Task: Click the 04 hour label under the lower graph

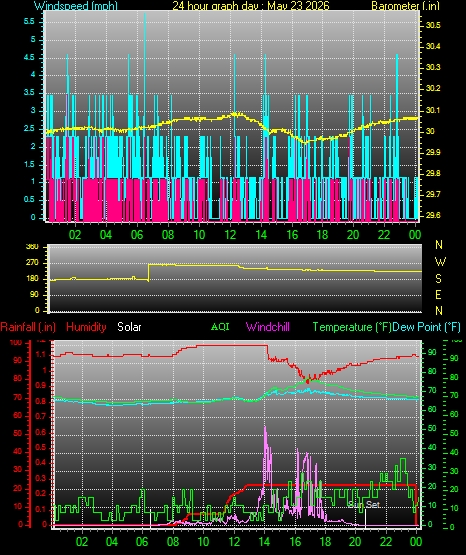Action: point(112,542)
